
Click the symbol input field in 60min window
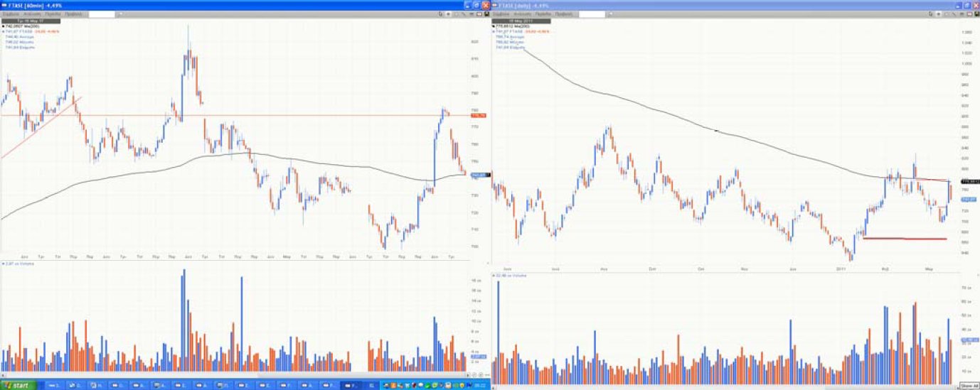pos(102,13)
